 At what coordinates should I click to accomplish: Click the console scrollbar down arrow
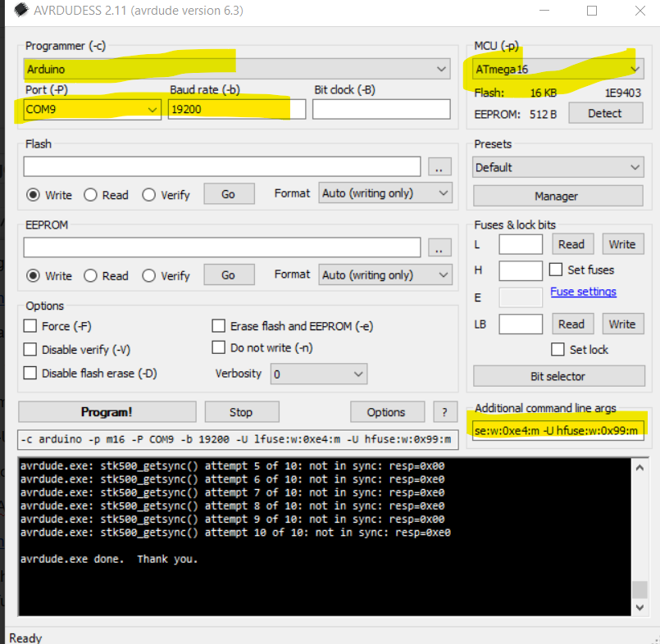pos(640,607)
